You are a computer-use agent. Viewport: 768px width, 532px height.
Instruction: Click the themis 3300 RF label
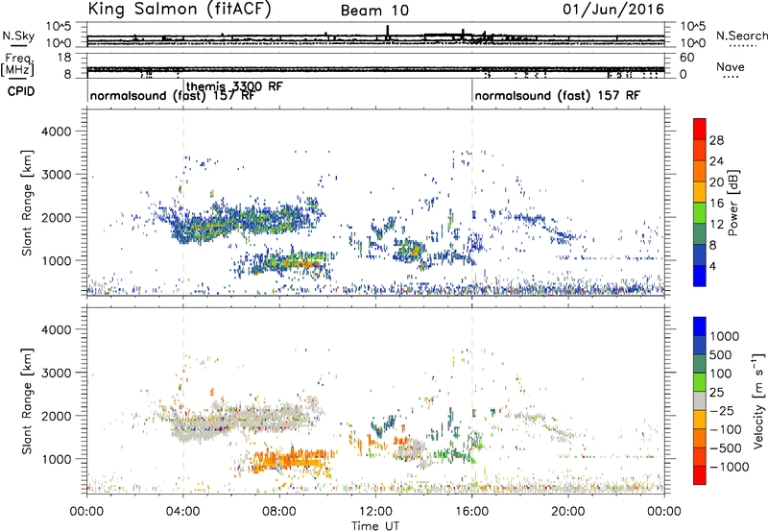click(234, 86)
